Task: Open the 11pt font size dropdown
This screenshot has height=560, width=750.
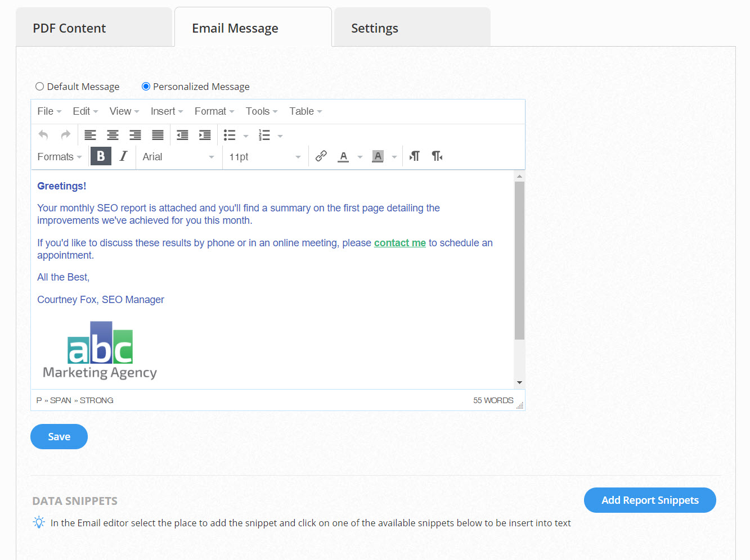Action: click(x=264, y=157)
